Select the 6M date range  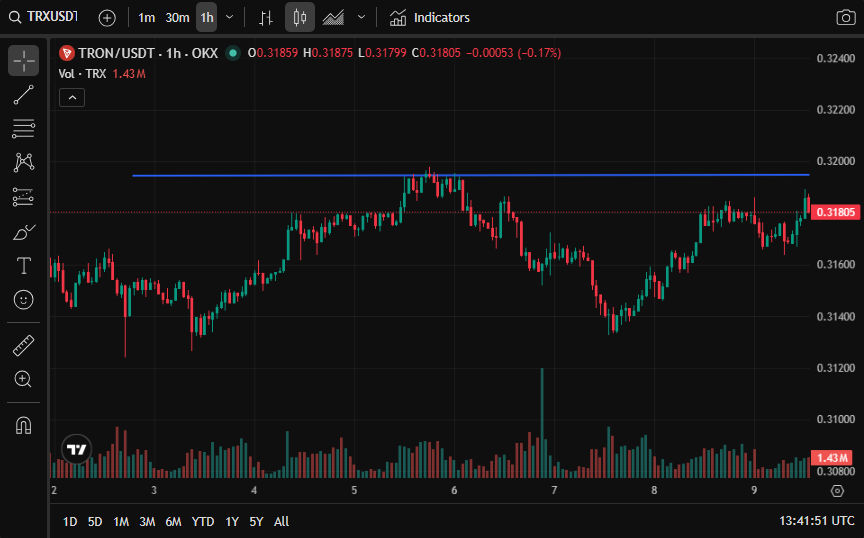(173, 521)
